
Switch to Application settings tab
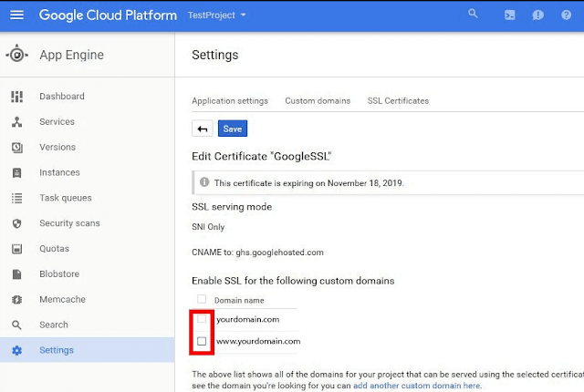(230, 101)
